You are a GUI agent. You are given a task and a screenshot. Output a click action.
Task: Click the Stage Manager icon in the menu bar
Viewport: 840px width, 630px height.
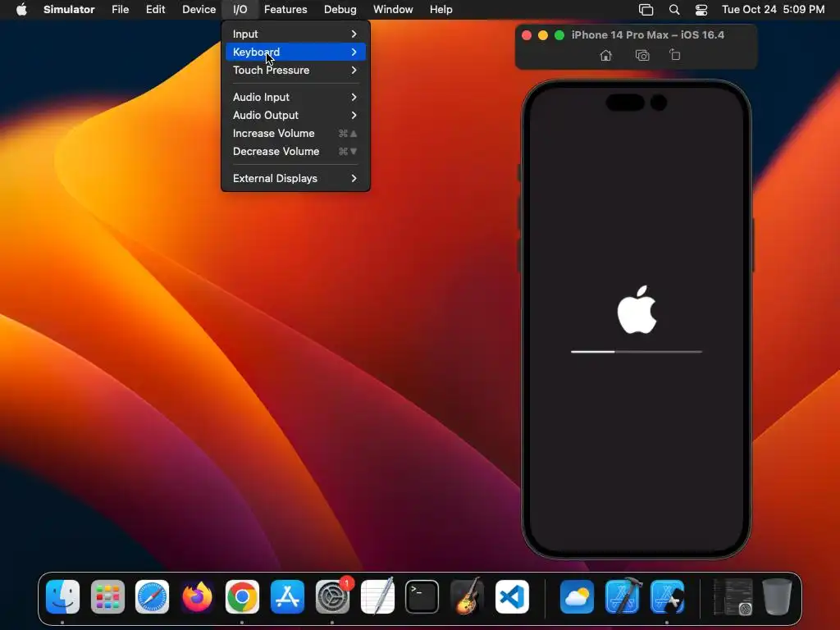(x=646, y=10)
